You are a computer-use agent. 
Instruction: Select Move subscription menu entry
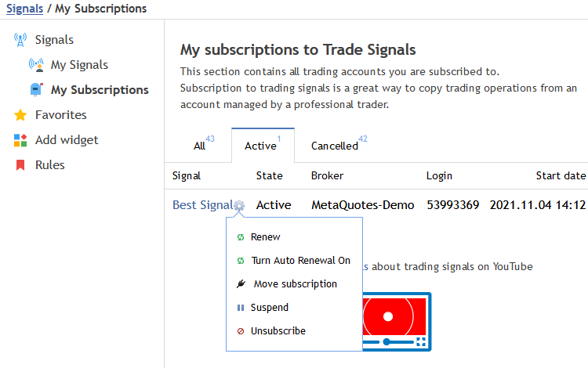(x=294, y=283)
